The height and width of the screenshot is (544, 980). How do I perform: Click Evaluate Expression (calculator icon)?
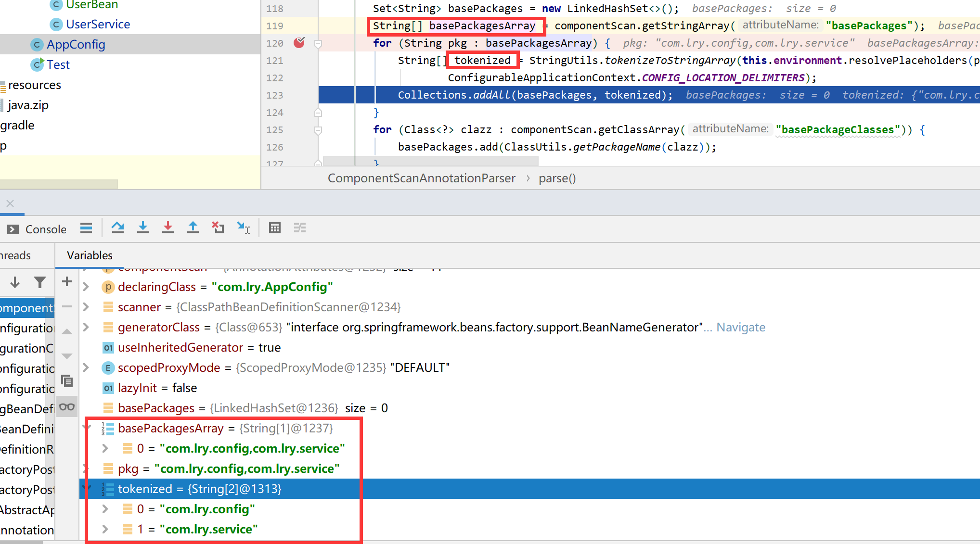click(x=275, y=228)
